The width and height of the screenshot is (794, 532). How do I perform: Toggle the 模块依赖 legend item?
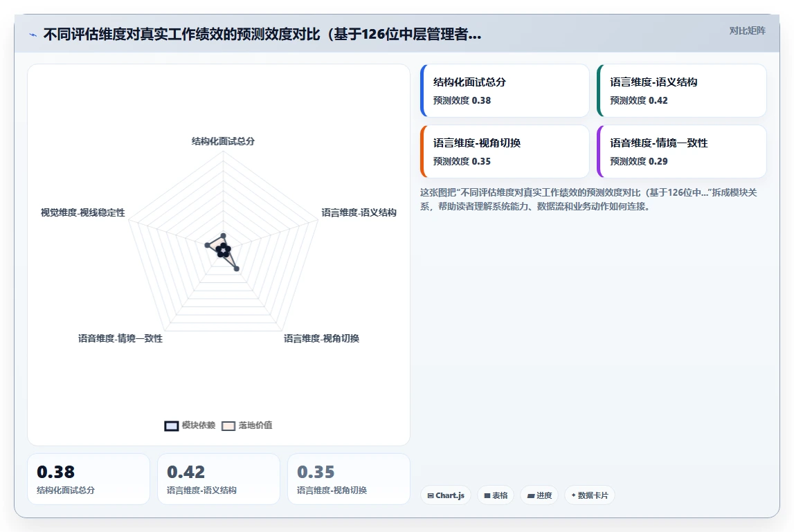[x=190, y=425]
